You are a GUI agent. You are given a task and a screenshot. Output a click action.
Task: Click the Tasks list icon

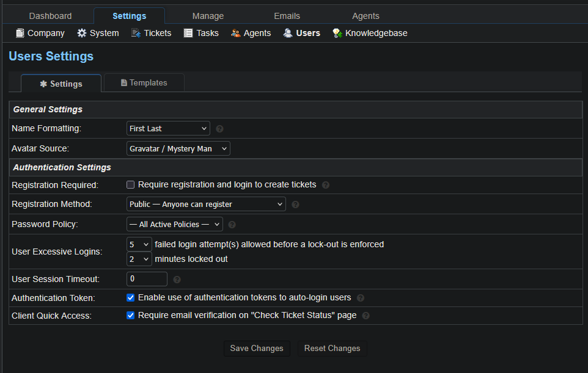[x=188, y=33]
